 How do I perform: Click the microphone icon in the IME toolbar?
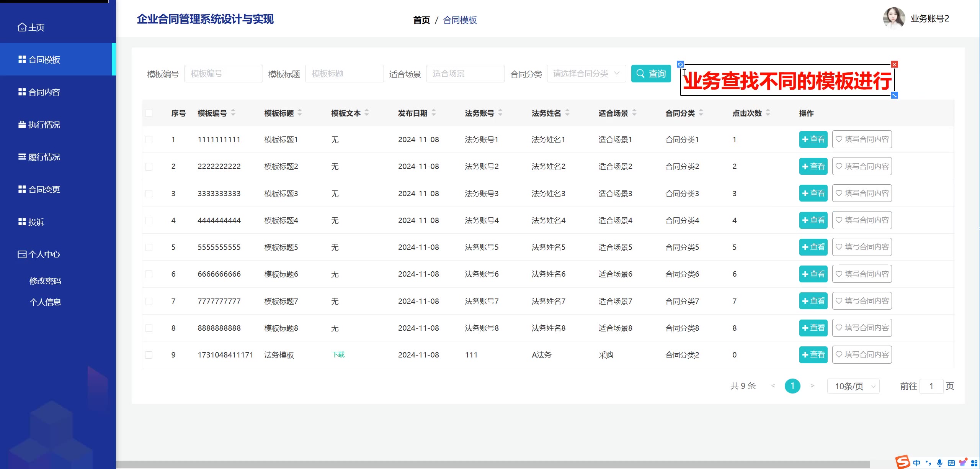tap(939, 463)
